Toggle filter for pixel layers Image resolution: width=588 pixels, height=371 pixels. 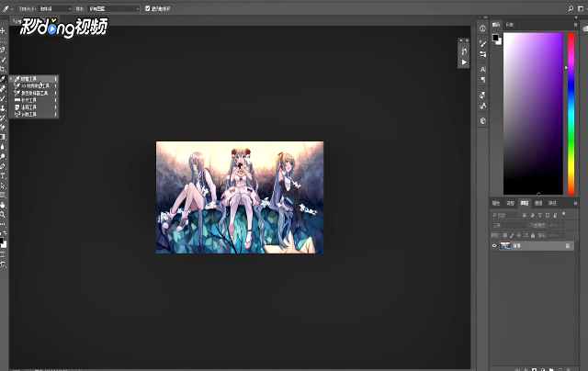point(525,215)
